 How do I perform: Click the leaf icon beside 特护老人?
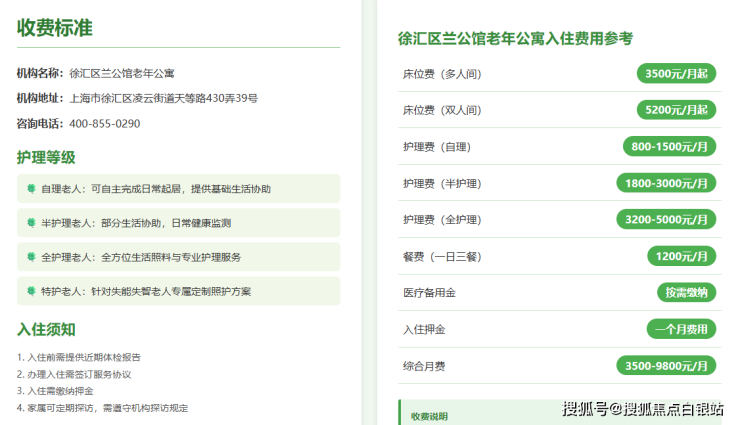coord(31,291)
